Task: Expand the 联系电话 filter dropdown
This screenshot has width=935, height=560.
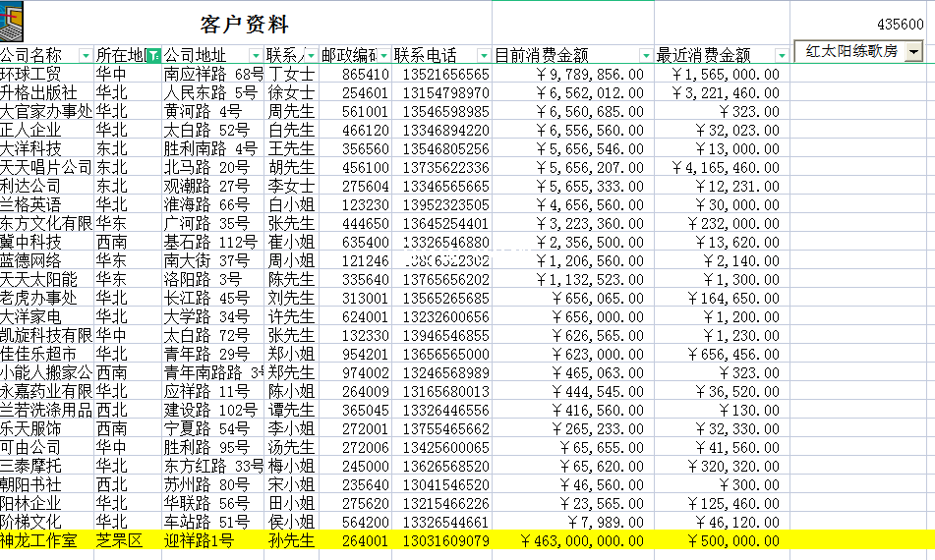Action: [x=483, y=56]
